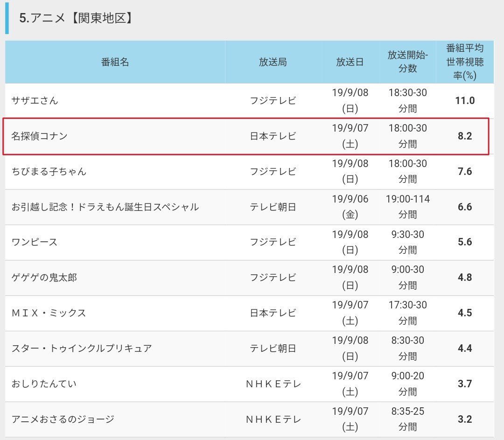Click フジテレビ in the ちびまる子ちゃん row
504x440 pixels.
click(x=273, y=171)
